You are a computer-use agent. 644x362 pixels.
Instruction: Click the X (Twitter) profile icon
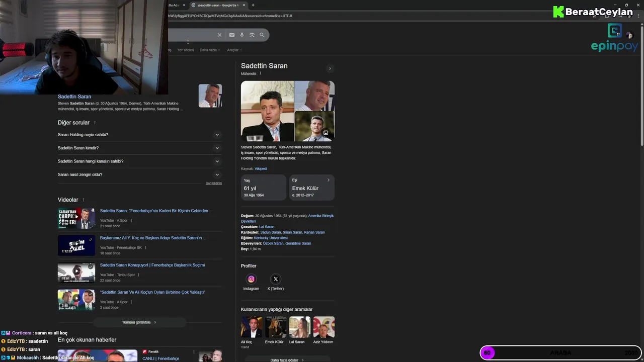(x=276, y=279)
